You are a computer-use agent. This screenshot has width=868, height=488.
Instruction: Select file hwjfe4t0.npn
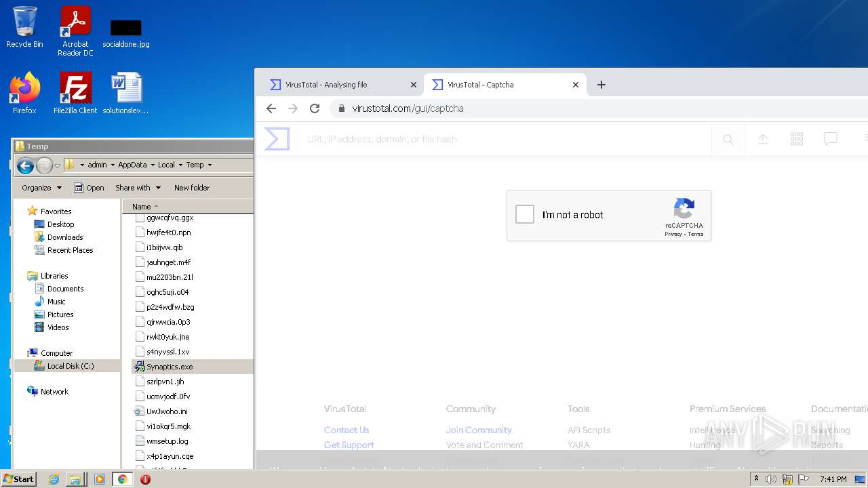[168, 232]
